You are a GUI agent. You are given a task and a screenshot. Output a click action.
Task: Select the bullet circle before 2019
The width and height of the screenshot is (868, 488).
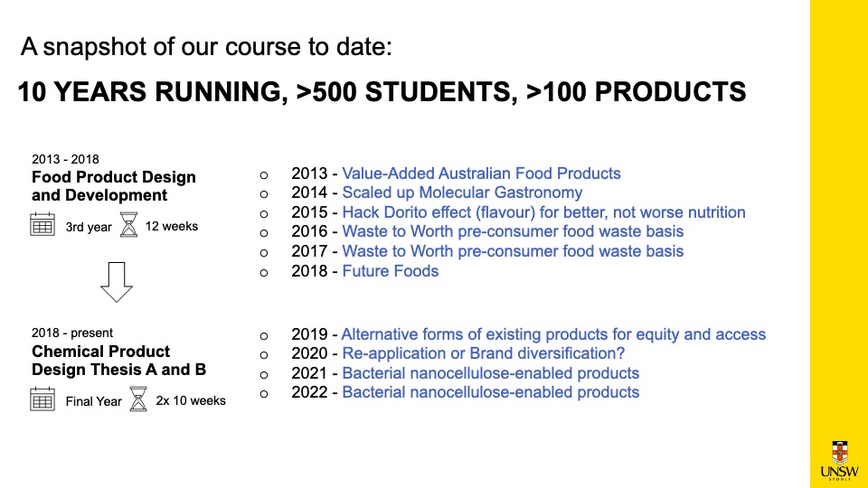[264, 336]
